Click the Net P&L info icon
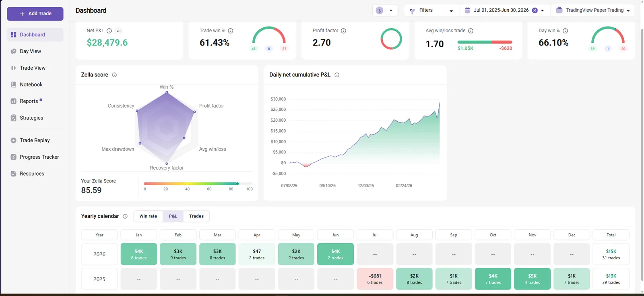Screen dimensions: 644x296 click(109, 31)
